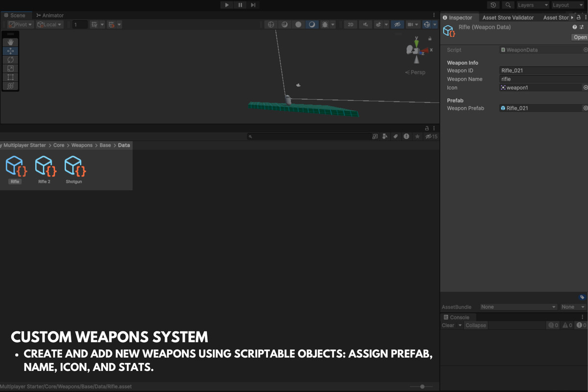Viewport: 588px width, 392px height.
Task: Open the Asset Store Validator tab
Action: pos(508,17)
